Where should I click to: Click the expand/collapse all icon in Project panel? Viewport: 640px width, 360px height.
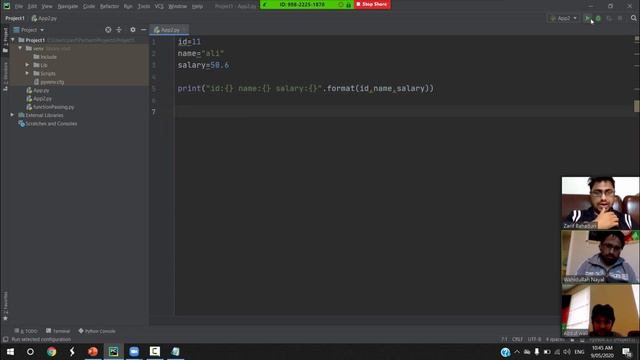(x=119, y=30)
